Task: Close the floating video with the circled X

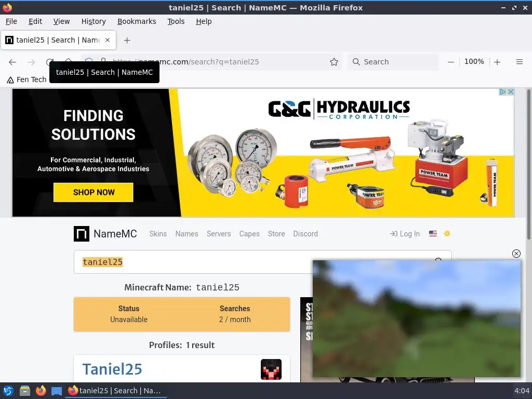Action: 516,254
